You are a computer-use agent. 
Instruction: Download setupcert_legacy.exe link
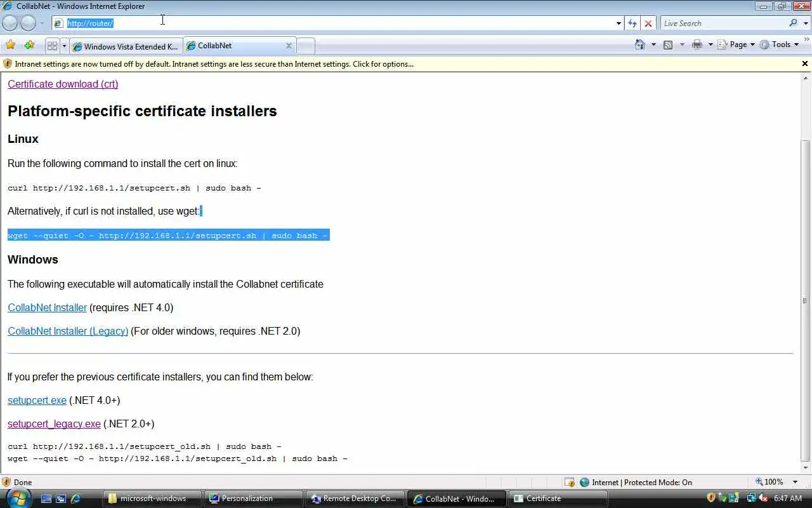54,424
